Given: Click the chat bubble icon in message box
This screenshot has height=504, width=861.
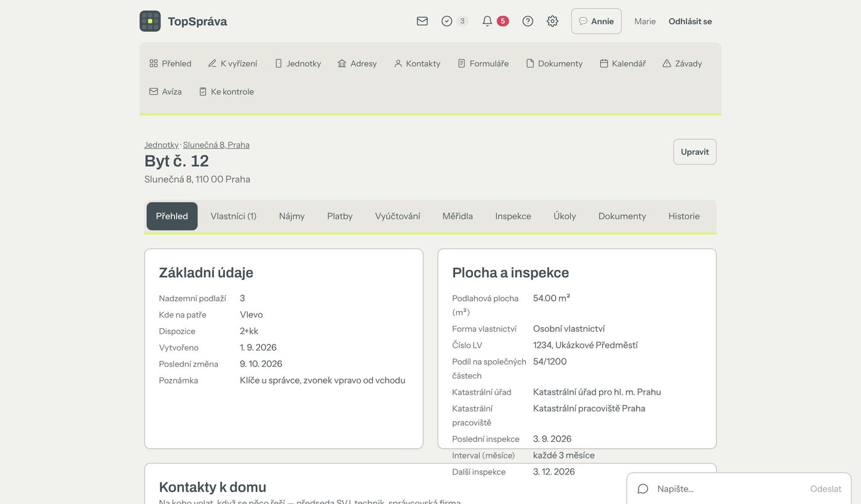Looking at the screenshot, I should point(643,489).
